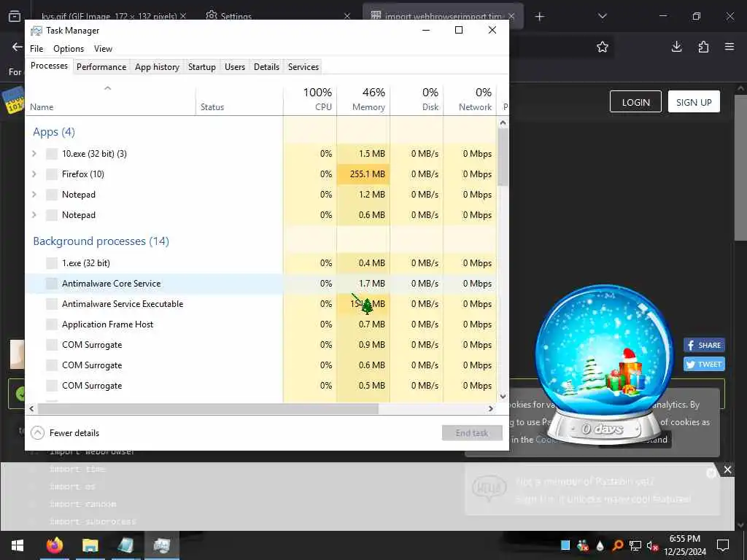The width and height of the screenshot is (747, 560).
Task: Click the Pastebin LOGIN button
Action: [x=635, y=102]
